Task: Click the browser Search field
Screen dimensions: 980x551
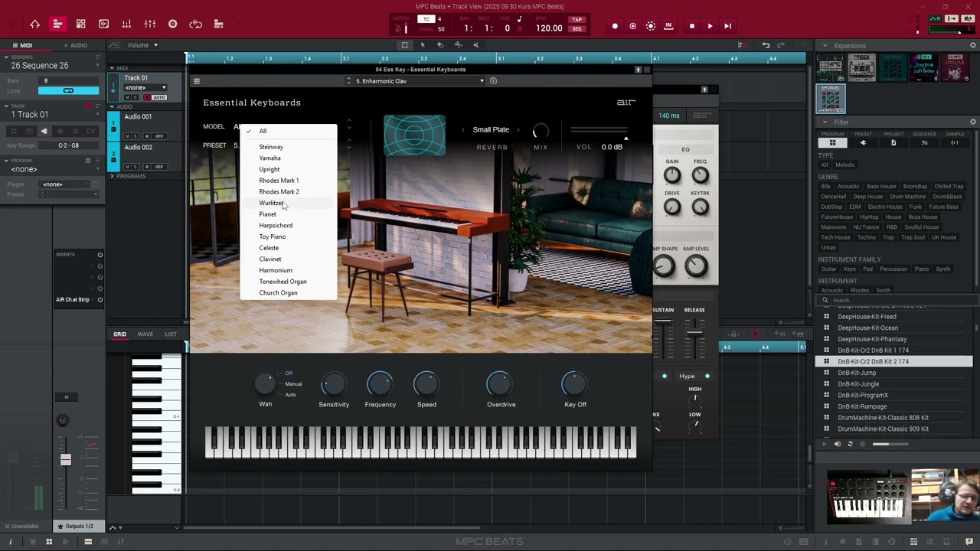Action: (x=896, y=300)
